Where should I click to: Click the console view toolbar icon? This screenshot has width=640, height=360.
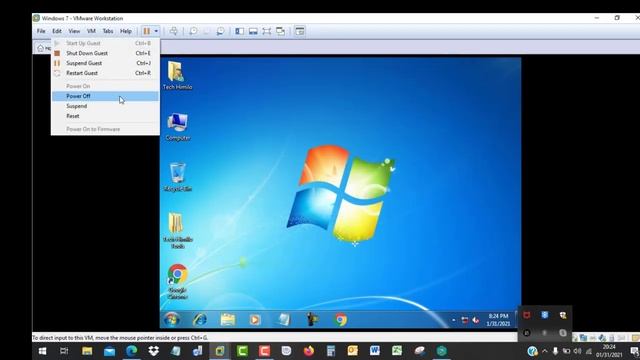click(300, 31)
